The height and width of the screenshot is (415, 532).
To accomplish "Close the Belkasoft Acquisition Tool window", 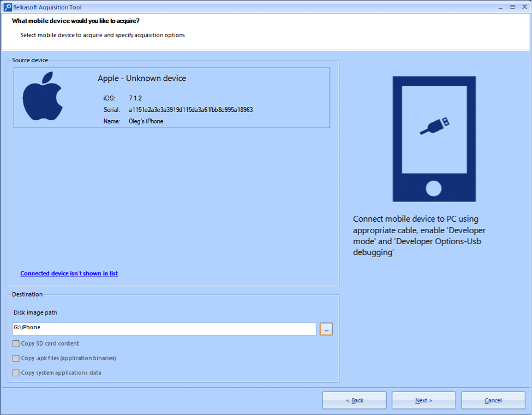I will (524, 7).
